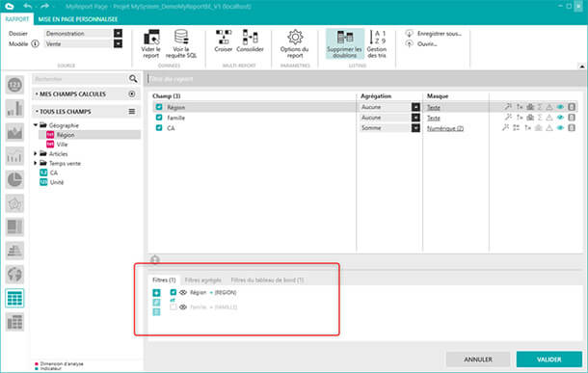Click the Croiser multi-report icon
Image resolution: width=588 pixels, height=373 pixels.
[x=224, y=37]
